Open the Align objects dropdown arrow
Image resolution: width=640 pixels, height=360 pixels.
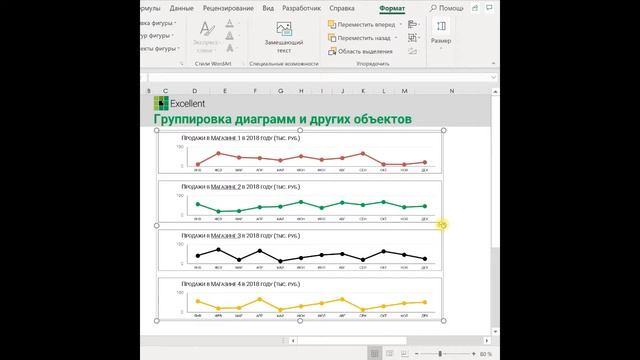(x=419, y=24)
